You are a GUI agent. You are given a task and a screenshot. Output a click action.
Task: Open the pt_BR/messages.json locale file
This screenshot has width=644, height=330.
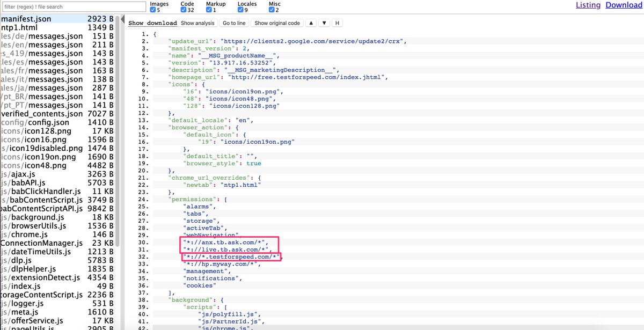click(57, 97)
